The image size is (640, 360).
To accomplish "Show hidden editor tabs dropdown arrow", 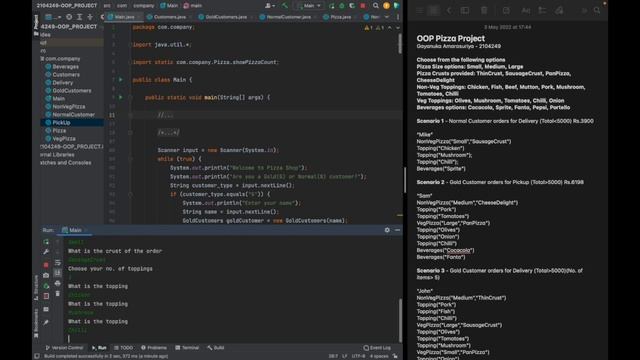I will click(387, 17).
